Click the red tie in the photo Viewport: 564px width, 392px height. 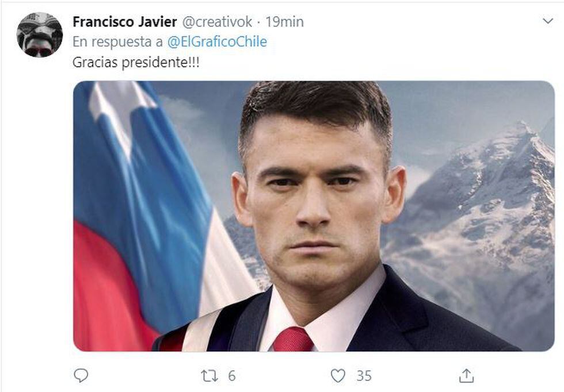[x=292, y=339]
